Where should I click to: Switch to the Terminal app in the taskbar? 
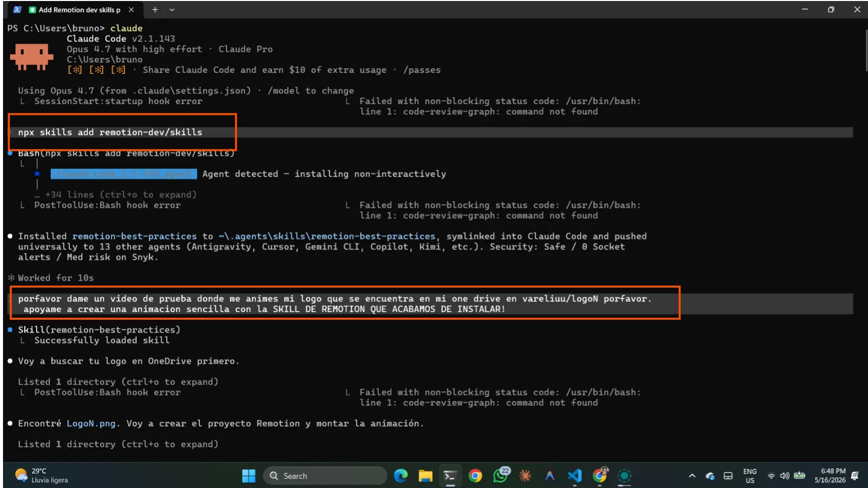tap(450, 475)
